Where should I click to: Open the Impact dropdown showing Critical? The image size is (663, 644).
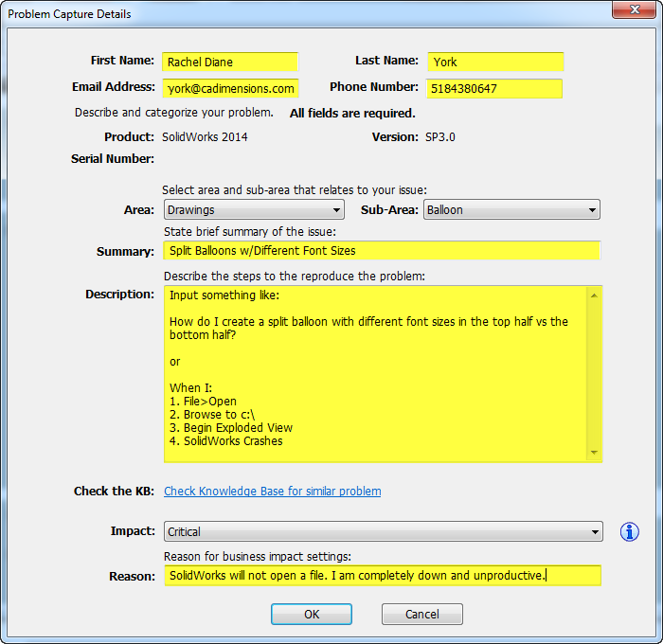[x=383, y=531]
